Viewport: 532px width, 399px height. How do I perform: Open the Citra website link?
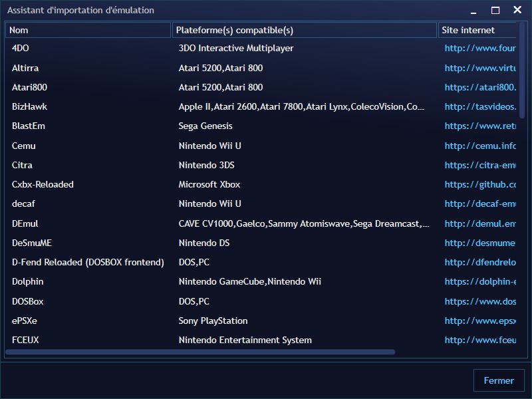[480, 165]
